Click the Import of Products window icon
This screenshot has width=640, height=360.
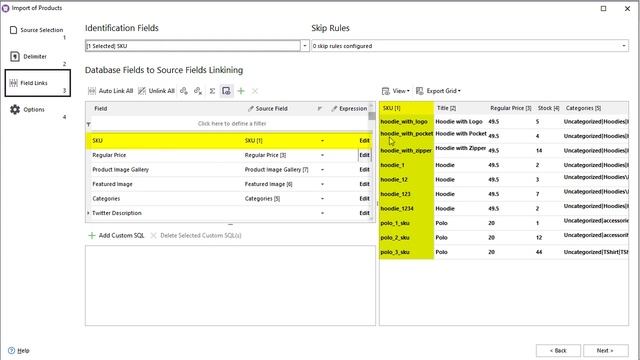click(5, 8)
